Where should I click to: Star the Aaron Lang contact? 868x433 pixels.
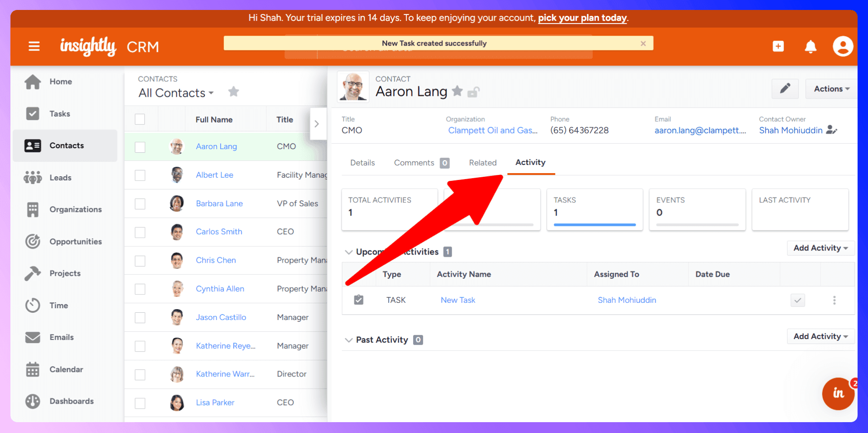pos(458,91)
